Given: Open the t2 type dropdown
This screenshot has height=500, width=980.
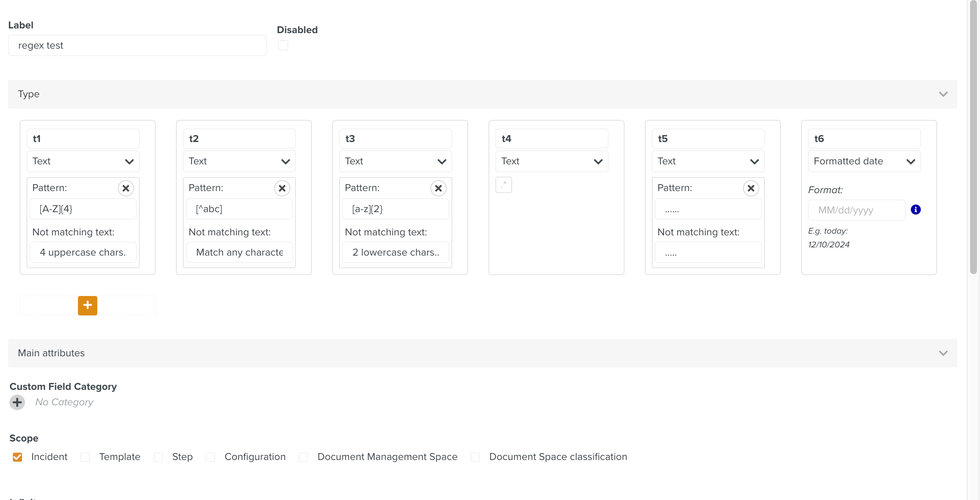Looking at the screenshot, I should [x=239, y=161].
